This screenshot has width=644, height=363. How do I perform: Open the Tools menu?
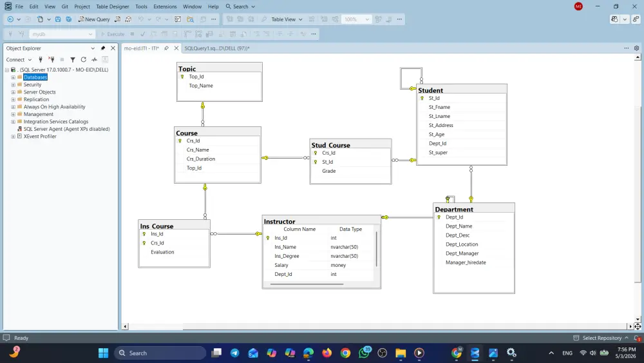tap(141, 6)
